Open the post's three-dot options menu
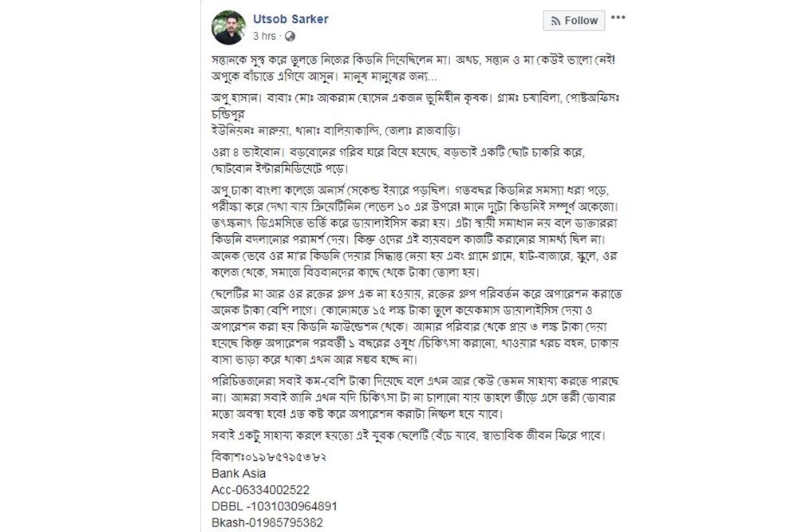This screenshot has width=798, height=532. click(x=618, y=18)
